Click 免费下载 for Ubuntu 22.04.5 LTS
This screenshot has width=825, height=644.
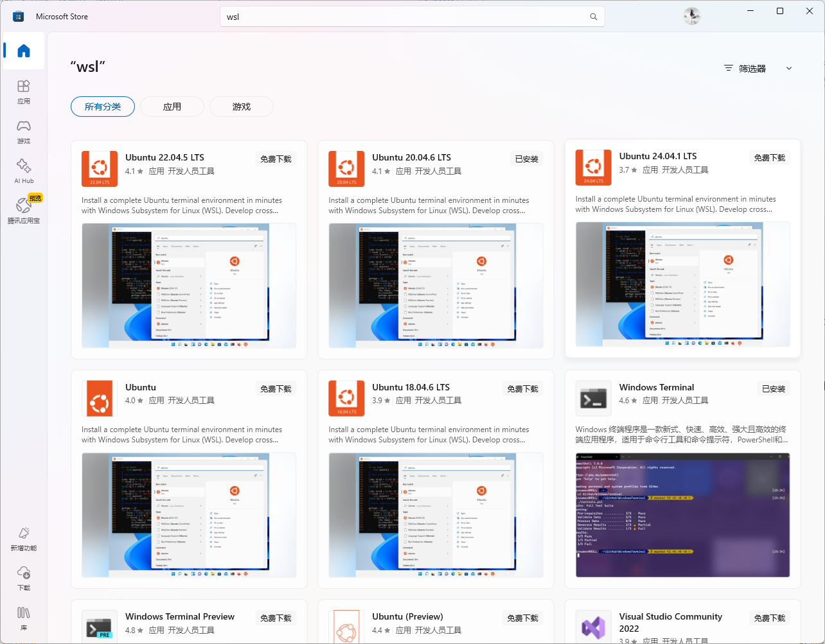[x=276, y=159]
